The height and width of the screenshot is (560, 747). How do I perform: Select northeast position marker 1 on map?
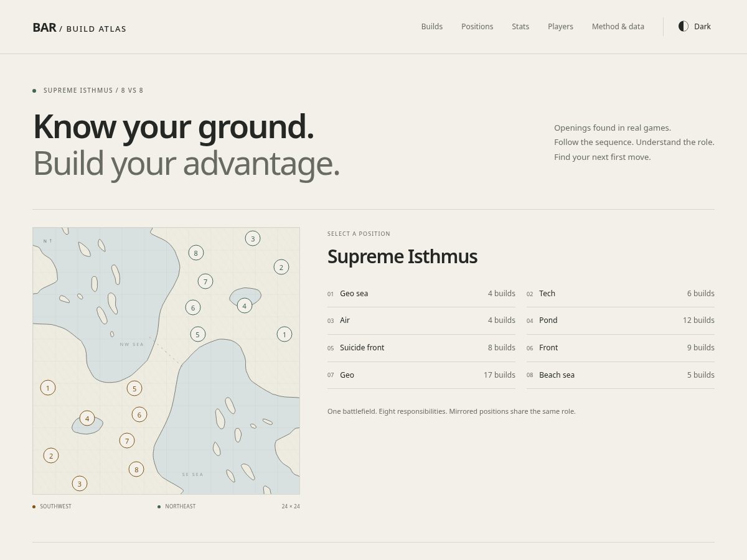pos(284,334)
